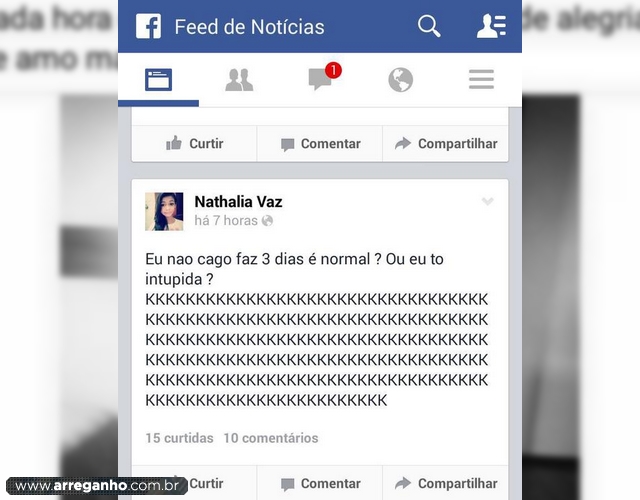640x500 pixels.
Task: Tap the Facebook logo icon
Action: pos(148,26)
